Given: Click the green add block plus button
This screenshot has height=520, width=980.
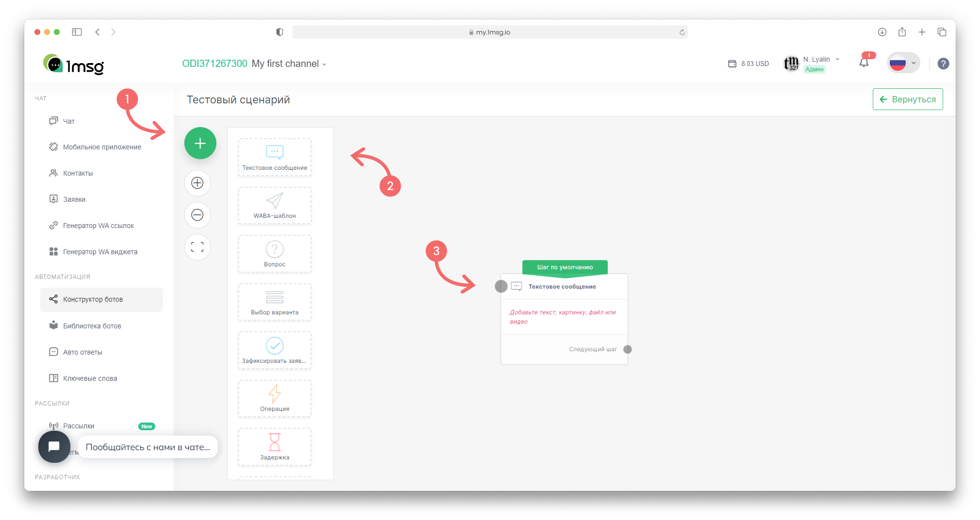Looking at the screenshot, I should (200, 143).
